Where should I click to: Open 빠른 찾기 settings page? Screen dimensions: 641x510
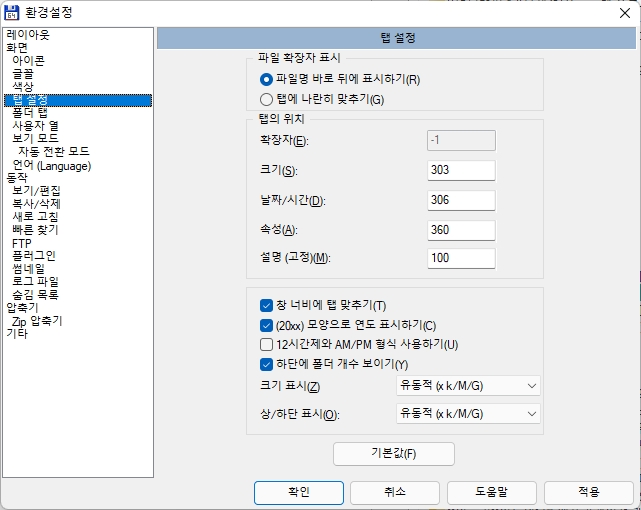click(35, 230)
